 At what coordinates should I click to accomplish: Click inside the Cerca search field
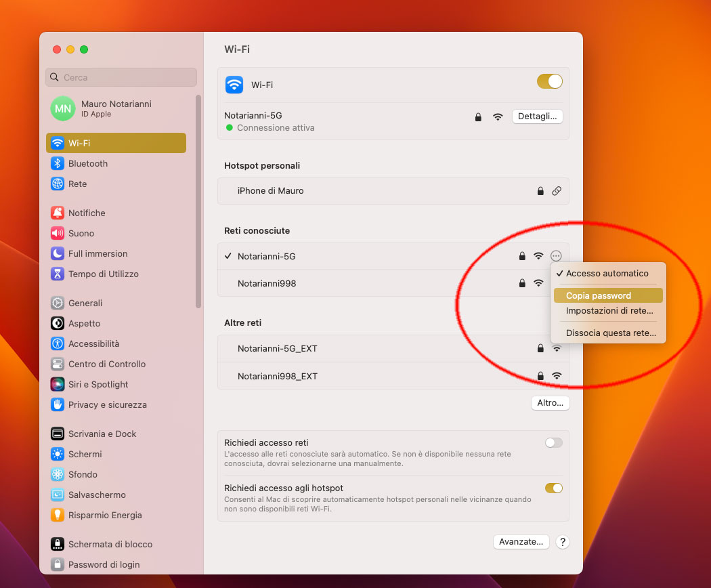tap(121, 77)
